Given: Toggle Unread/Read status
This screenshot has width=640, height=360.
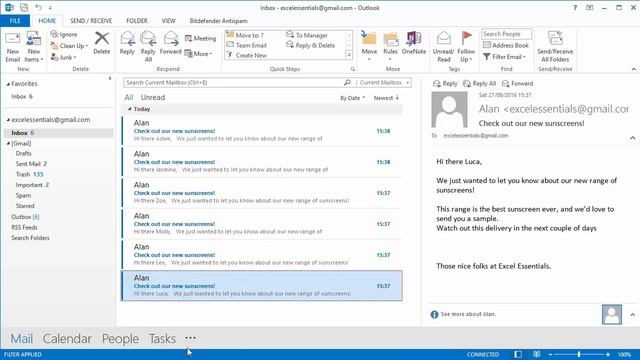Looking at the screenshot, I should tap(443, 47).
